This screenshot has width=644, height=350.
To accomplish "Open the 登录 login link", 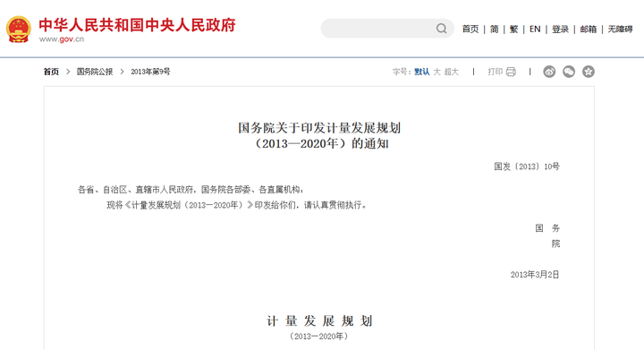I will 560,30.
